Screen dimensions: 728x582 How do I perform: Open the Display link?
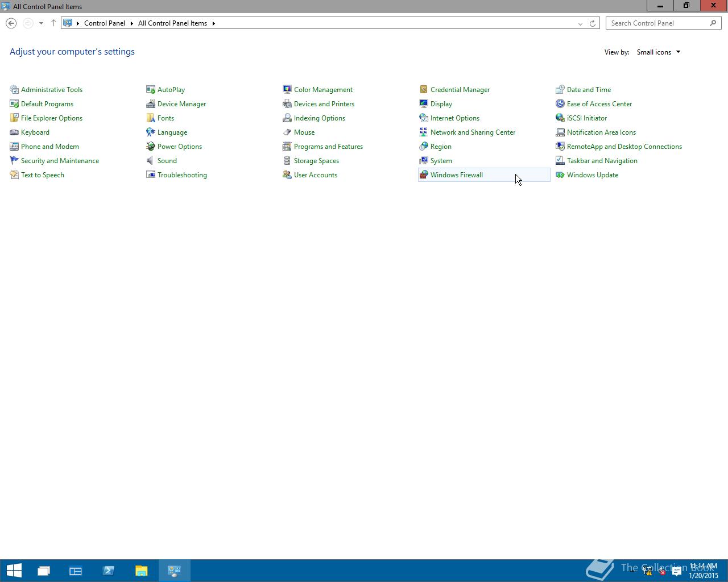[441, 104]
